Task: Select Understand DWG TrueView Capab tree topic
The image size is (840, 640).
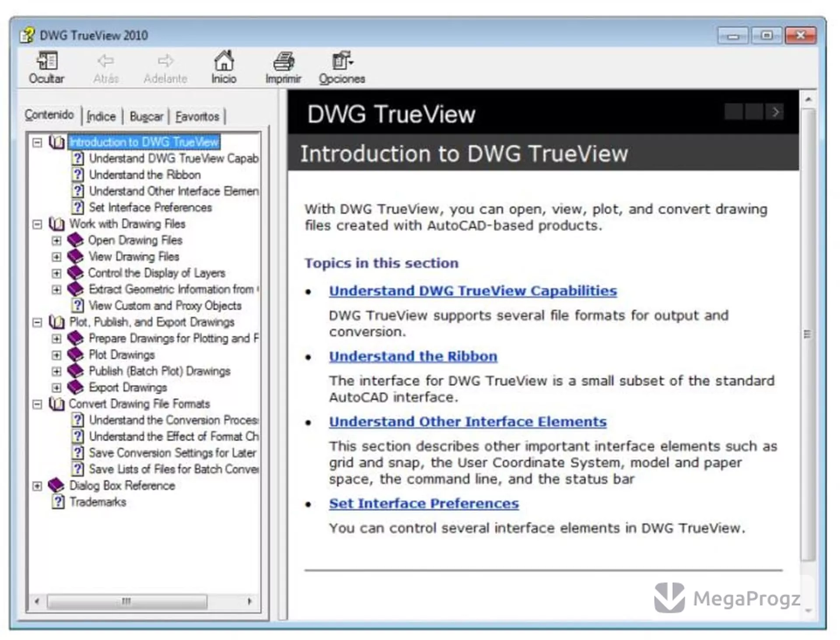Action: tap(174, 158)
